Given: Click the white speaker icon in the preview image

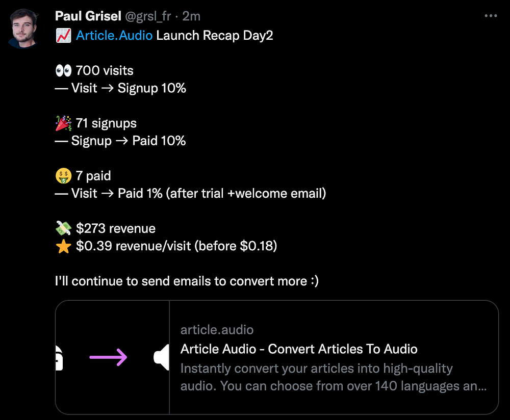Looking at the screenshot, I should tap(162, 357).
